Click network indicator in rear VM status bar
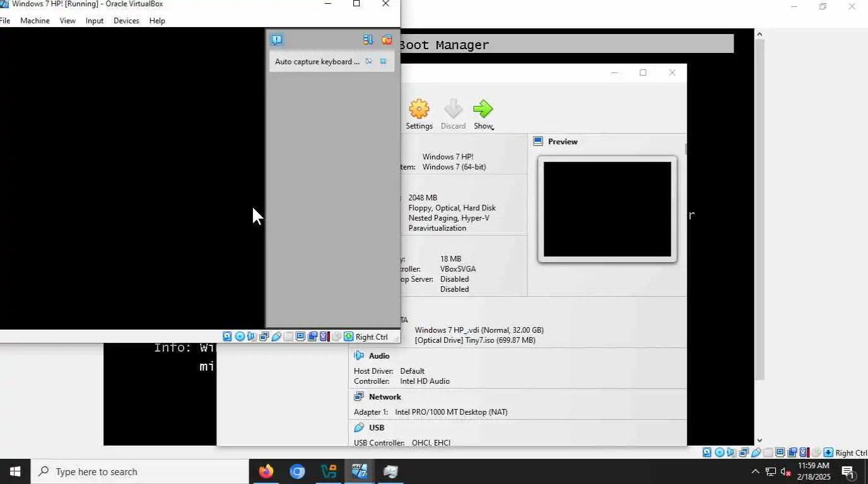This screenshot has width=868, height=484. 744,452
